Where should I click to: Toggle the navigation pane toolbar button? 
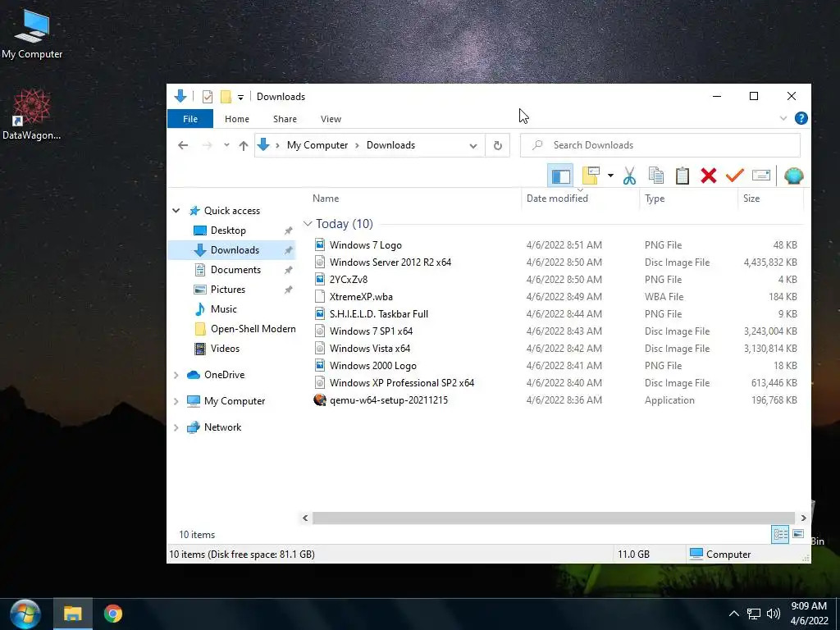(560, 176)
